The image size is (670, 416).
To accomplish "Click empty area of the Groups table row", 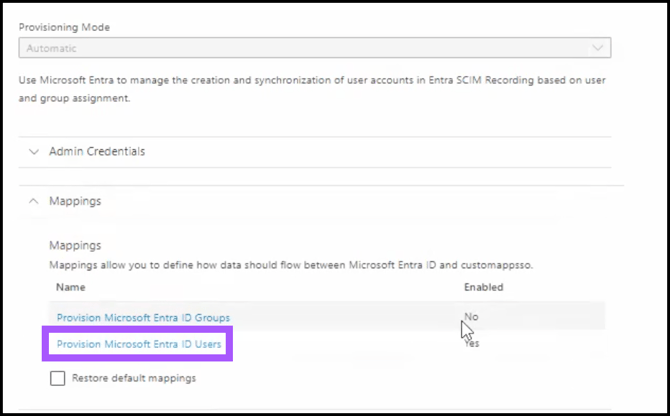I will tap(350, 317).
